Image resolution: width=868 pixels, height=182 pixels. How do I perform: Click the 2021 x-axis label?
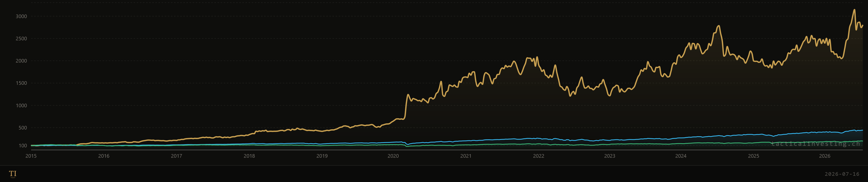(x=466, y=156)
